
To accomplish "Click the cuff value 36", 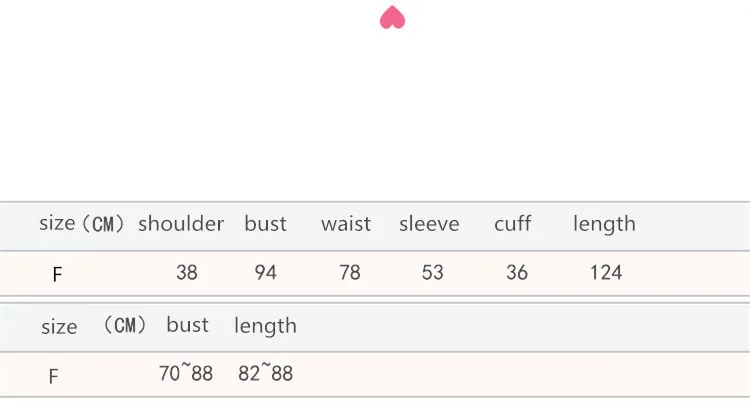I will point(517,273).
